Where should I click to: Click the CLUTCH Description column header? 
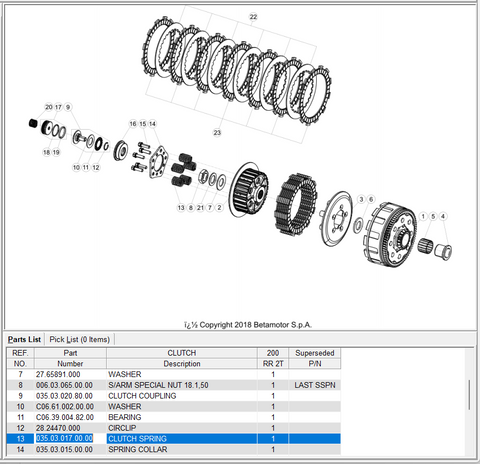coord(182,358)
